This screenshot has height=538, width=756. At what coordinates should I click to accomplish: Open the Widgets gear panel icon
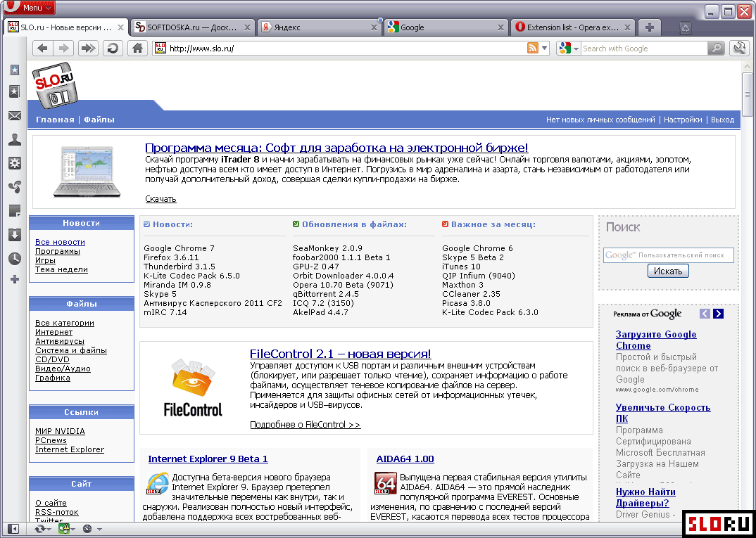click(15, 163)
